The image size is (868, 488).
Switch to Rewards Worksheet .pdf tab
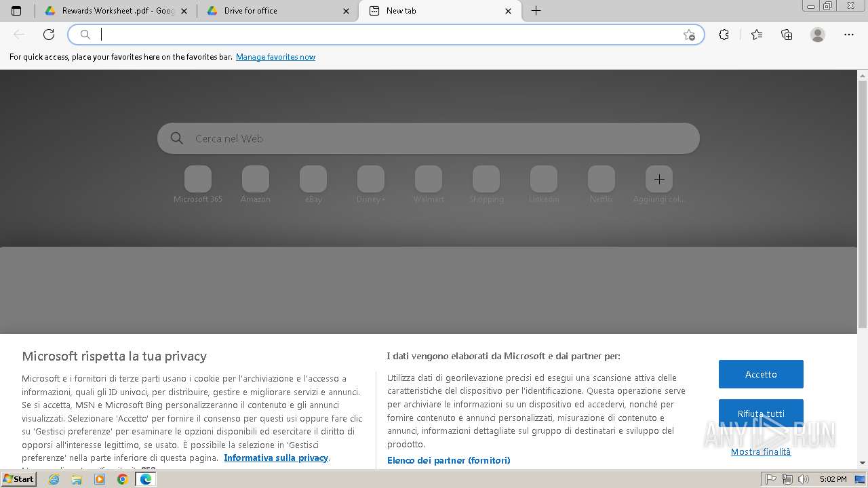coord(115,11)
